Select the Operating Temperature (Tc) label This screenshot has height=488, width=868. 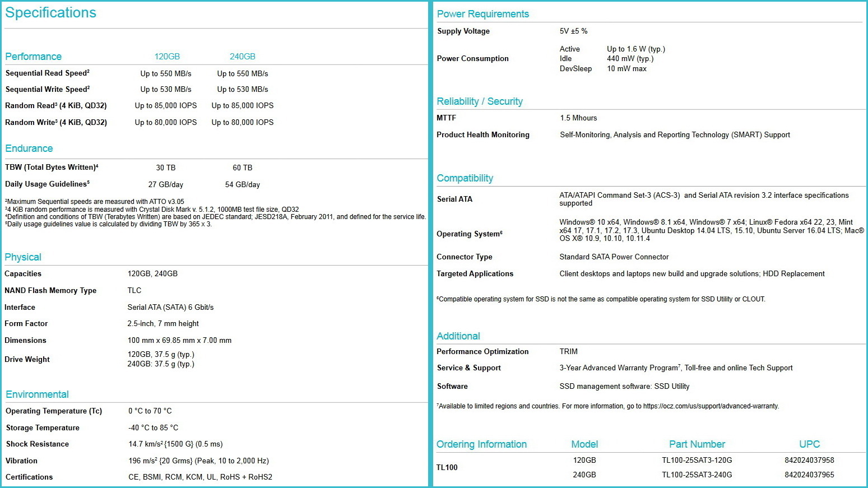click(x=54, y=411)
